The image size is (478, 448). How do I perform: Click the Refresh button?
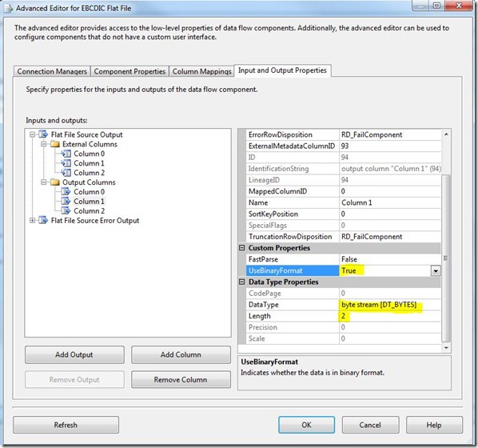coord(66,425)
